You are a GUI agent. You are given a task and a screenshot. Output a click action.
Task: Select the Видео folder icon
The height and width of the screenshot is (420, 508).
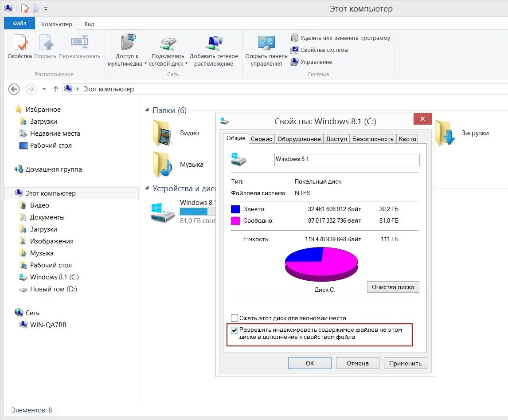click(162, 133)
